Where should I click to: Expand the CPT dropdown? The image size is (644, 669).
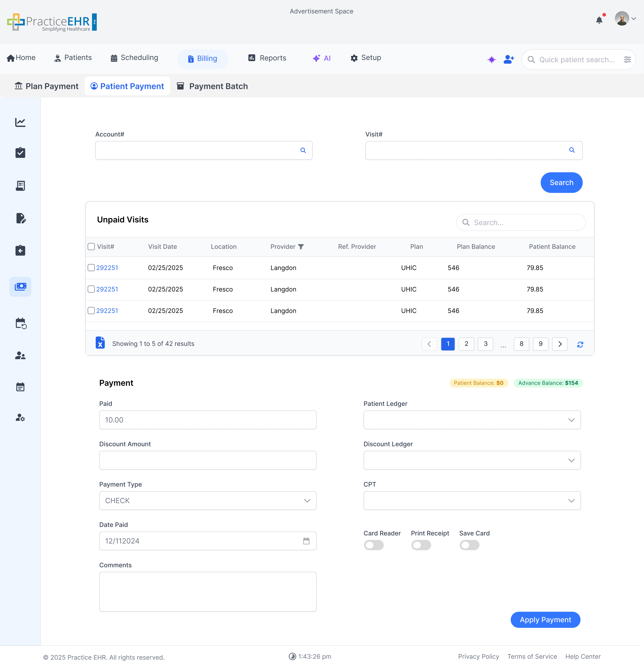472,500
